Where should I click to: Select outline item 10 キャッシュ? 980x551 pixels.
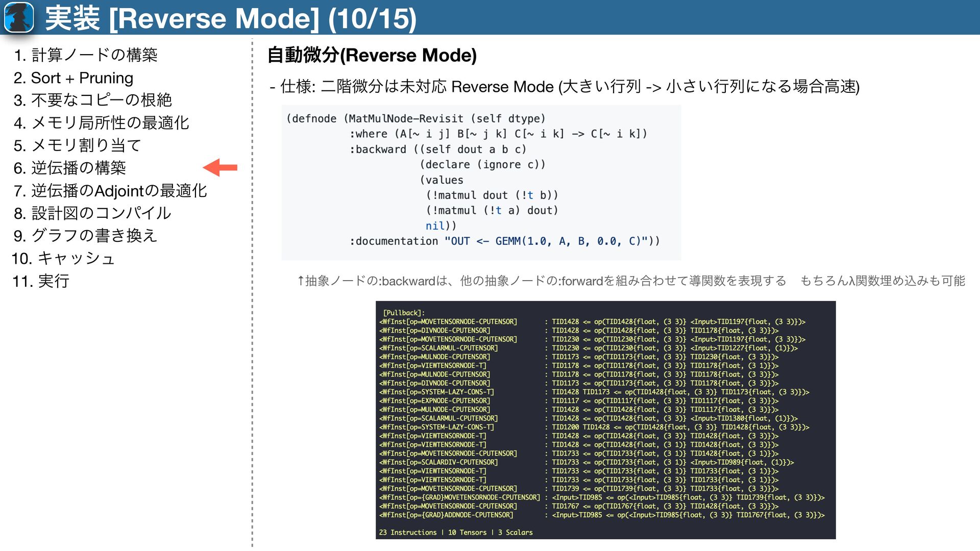(x=63, y=258)
